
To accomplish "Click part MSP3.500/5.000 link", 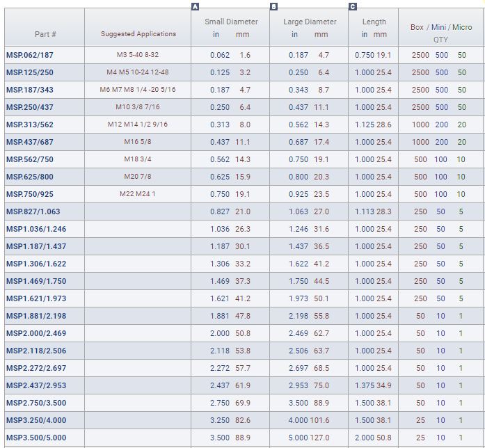I will tap(36, 438).
